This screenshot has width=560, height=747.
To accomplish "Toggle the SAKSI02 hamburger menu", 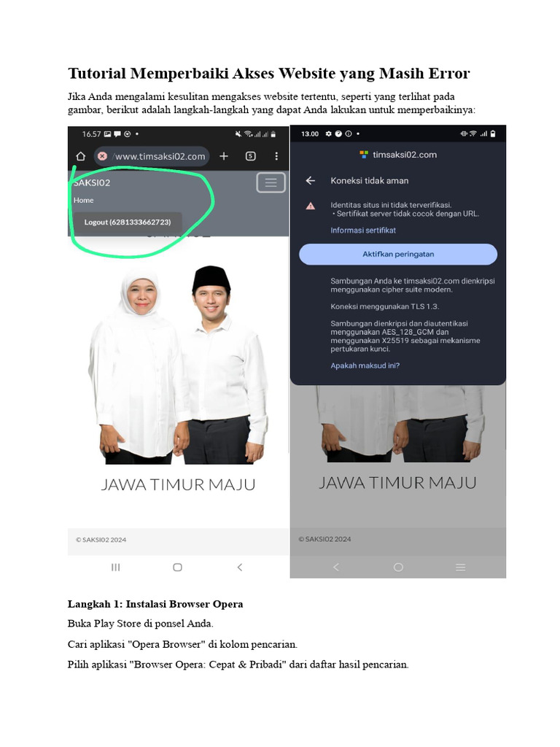I will pyautogui.click(x=271, y=182).
